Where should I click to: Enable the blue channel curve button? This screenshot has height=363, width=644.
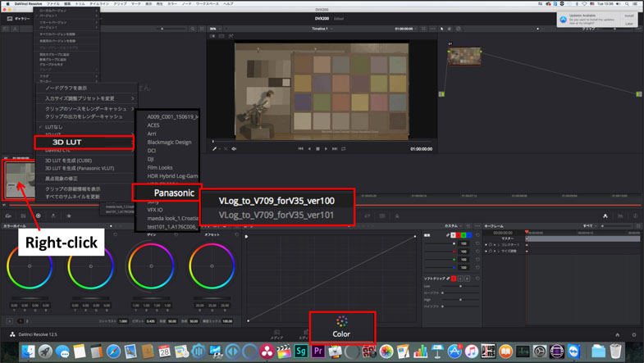pos(469,235)
